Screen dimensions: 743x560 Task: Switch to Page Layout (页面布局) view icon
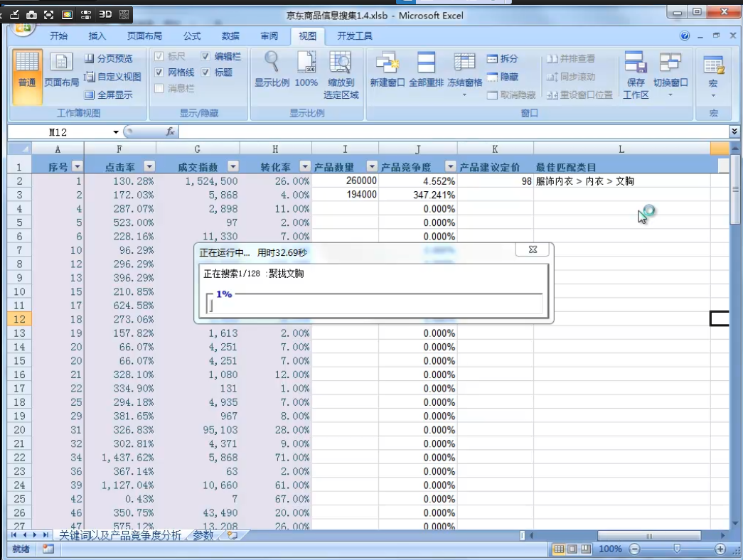61,71
